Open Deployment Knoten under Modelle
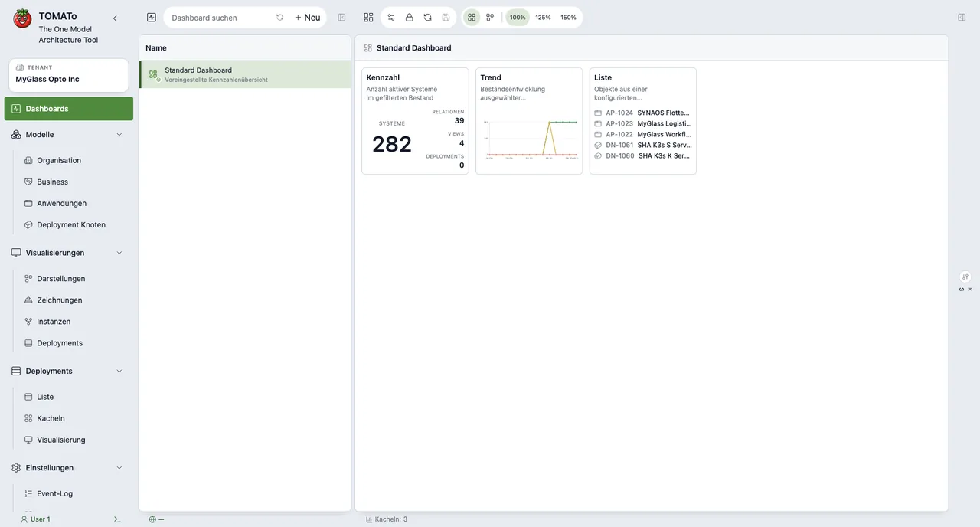 [x=71, y=224]
